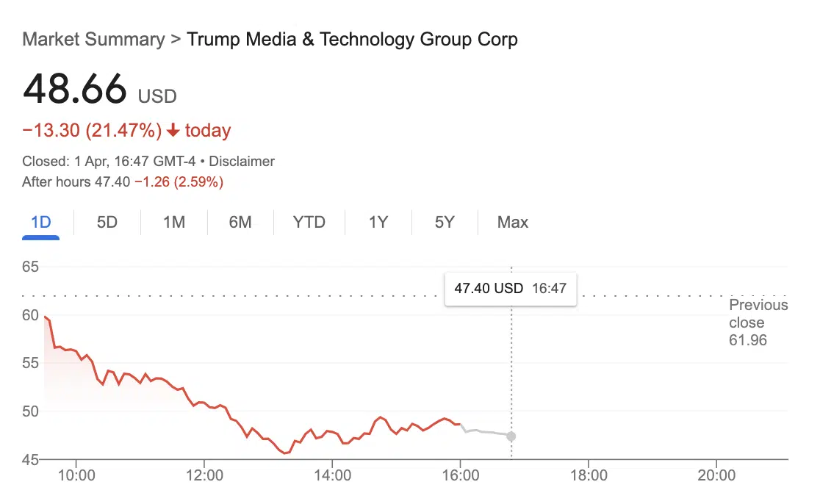Open the Market Summary breadcrumb link
The image size is (820, 504).
[93, 39]
